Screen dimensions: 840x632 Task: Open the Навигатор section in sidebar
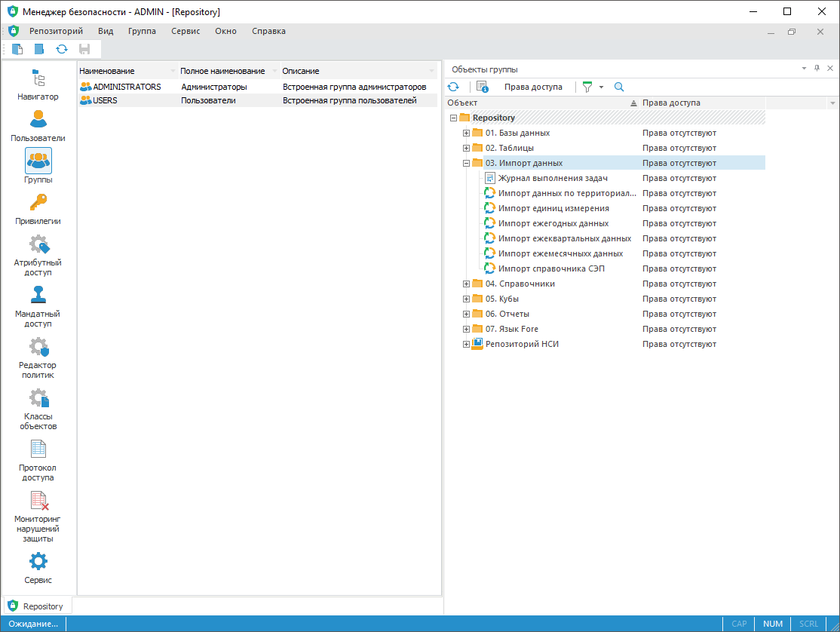coord(38,84)
